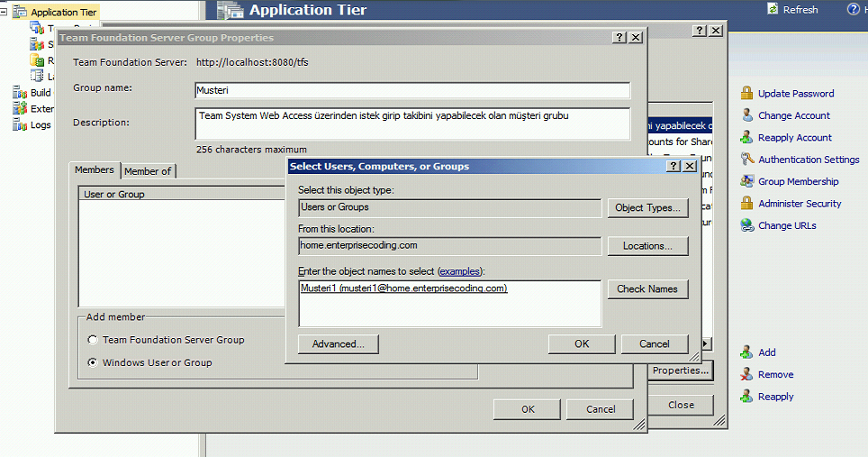Click the Update Password link
Screen dimensions: 868x457
pos(796,94)
